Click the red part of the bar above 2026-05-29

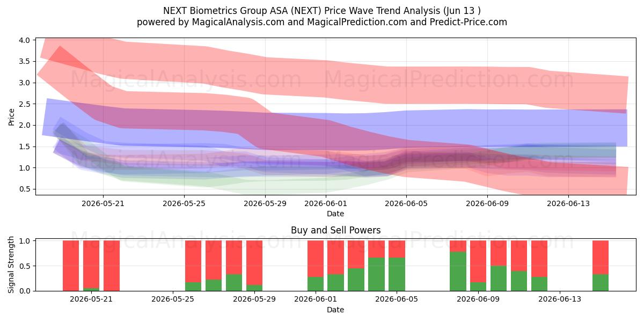[x=254, y=262]
